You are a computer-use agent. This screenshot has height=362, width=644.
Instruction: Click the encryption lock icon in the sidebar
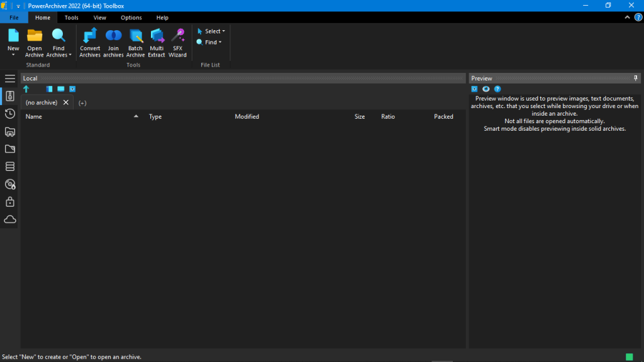point(9,202)
